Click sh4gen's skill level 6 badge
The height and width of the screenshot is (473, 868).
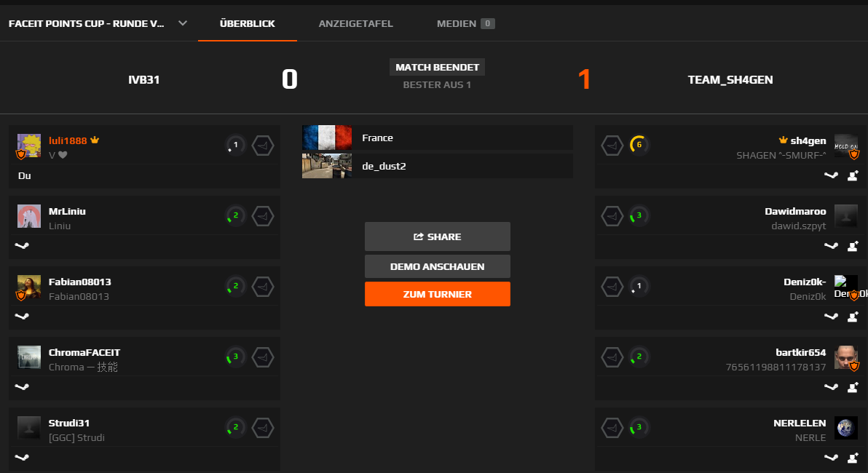pos(639,145)
